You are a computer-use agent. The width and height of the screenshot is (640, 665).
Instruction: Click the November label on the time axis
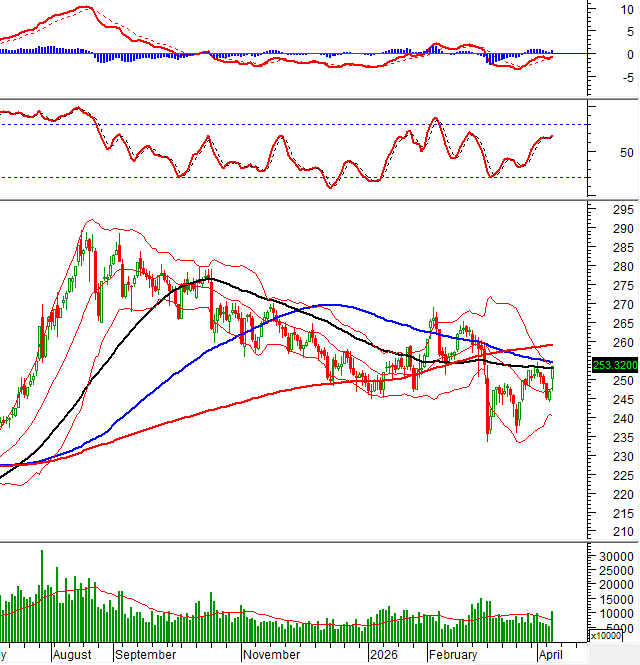click(271, 655)
